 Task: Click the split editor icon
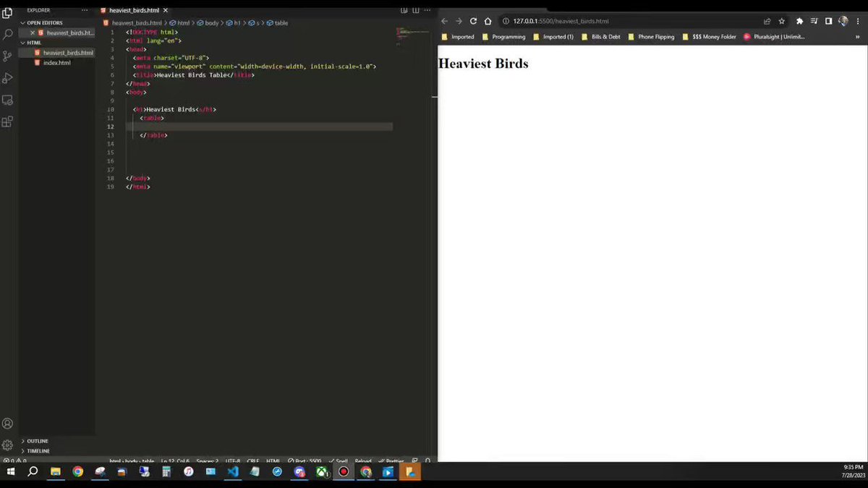click(416, 11)
